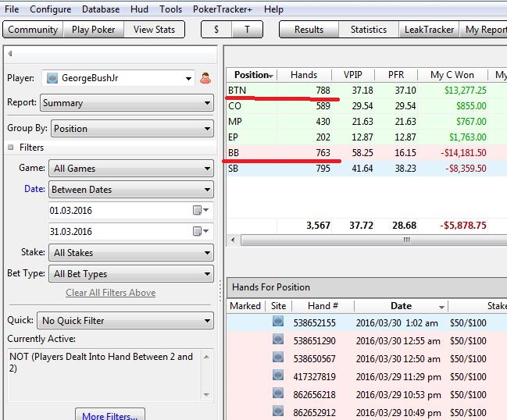Image resolution: width=507 pixels, height=420 pixels.
Task: Collapse the left panel using arrow icon
Action: coord(9,54)
